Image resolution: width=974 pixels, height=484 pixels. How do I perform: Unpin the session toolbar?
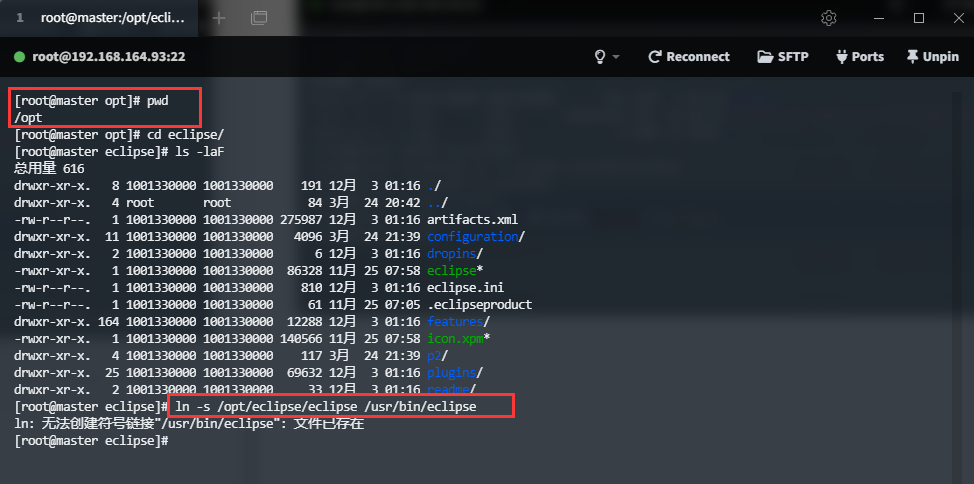pyautogui.click(x=932, y=57)
